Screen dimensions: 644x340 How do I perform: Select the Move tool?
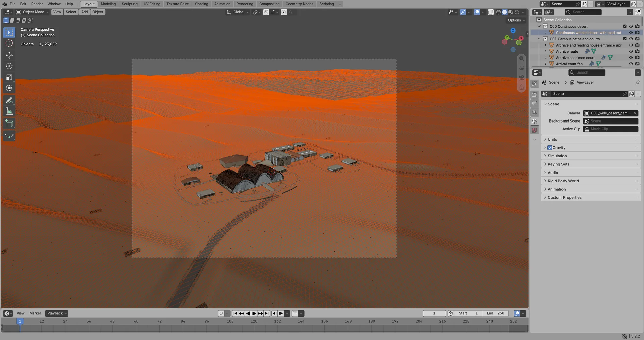tap(9, 55)
